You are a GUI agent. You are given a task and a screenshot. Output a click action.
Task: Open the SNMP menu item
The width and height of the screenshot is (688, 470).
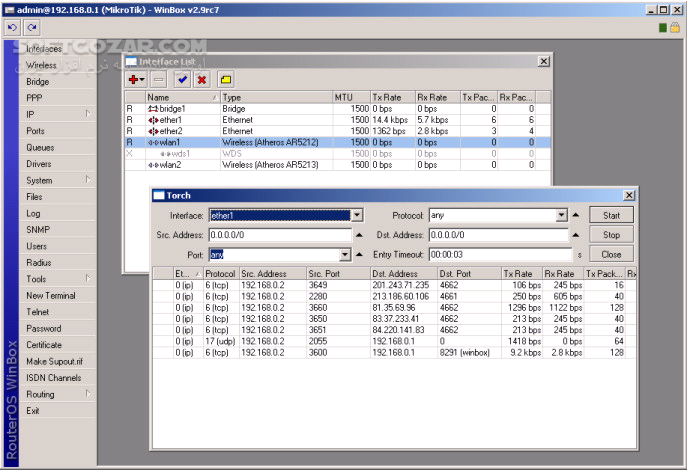57,230
